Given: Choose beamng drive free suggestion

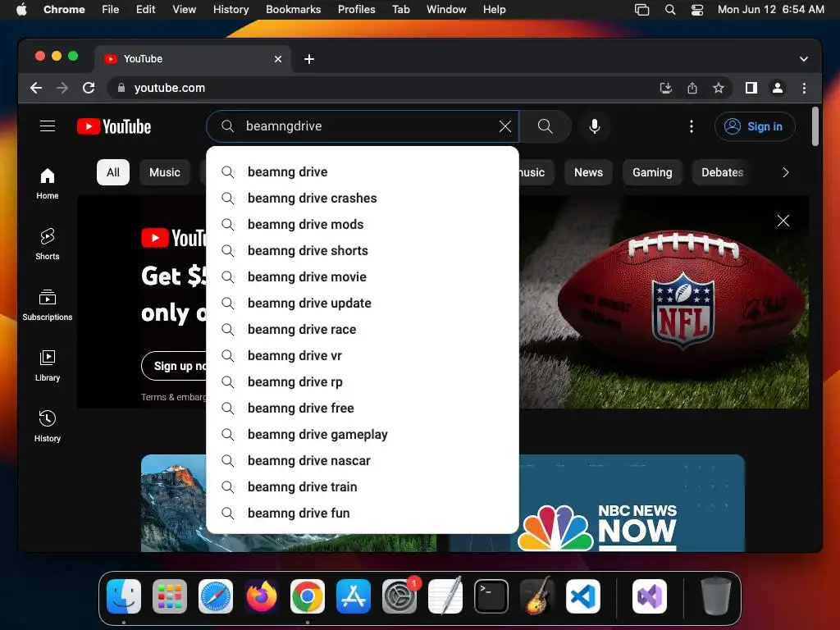Looking at the screenshot, I should [362, 409].
